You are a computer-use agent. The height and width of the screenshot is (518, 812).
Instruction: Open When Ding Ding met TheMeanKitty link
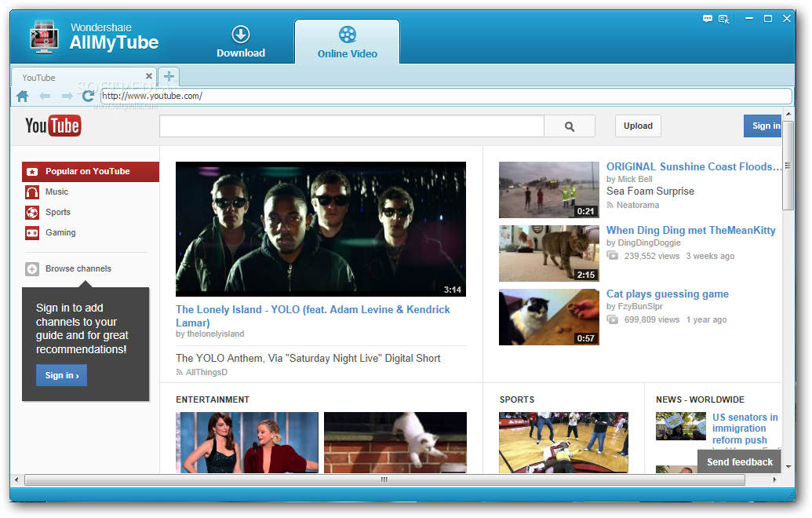(691, 231)
